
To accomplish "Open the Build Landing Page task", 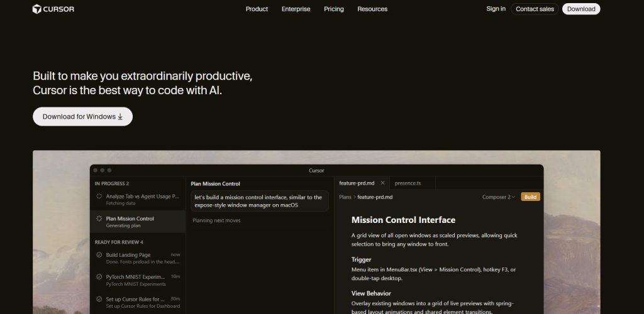I will (x=138, y=258).
